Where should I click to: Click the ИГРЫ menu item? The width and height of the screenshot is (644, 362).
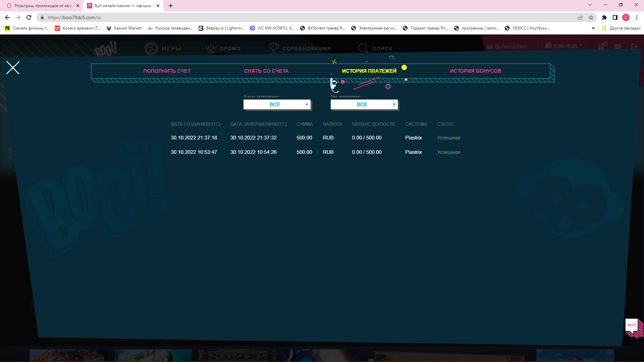(x=163, y=49)
